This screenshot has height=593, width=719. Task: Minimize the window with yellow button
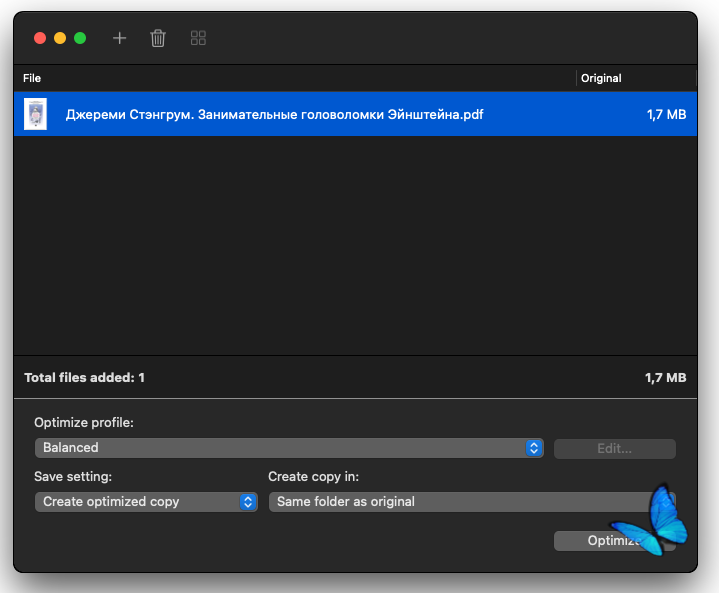click(60, 38)
